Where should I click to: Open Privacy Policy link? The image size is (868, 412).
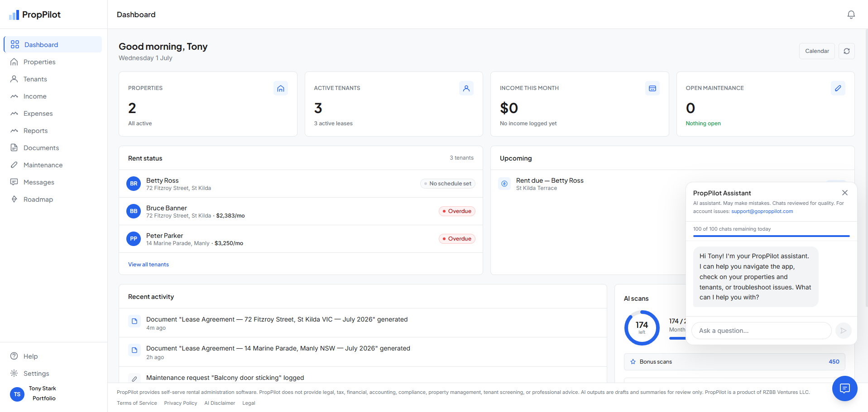point(181,403)
